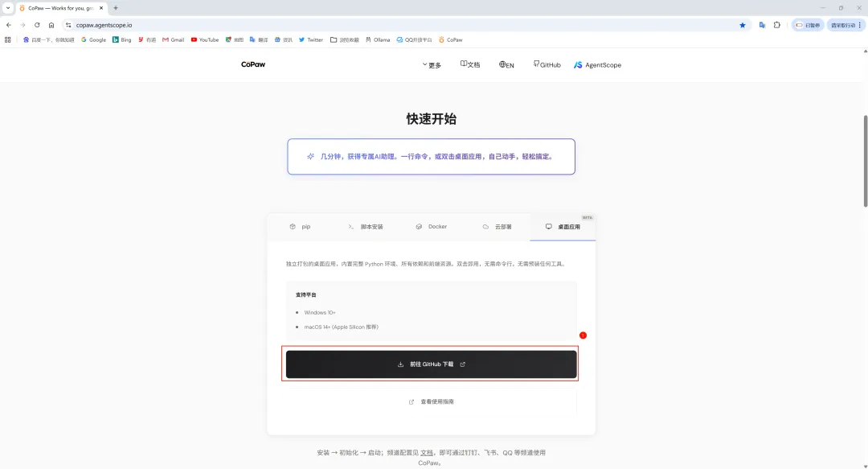This screenshot has width=868, height=469.
Task: Open the 资讯 bookmark
Action: (283, 40)
